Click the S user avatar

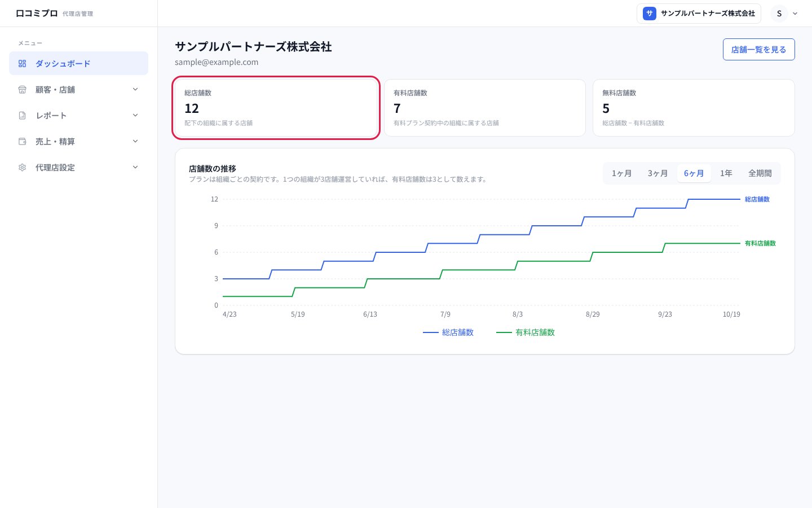click(779, 14)
